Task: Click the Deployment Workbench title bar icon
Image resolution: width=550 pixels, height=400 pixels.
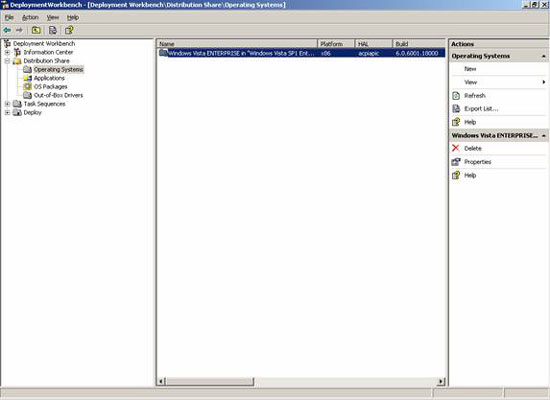Action: 5,5
